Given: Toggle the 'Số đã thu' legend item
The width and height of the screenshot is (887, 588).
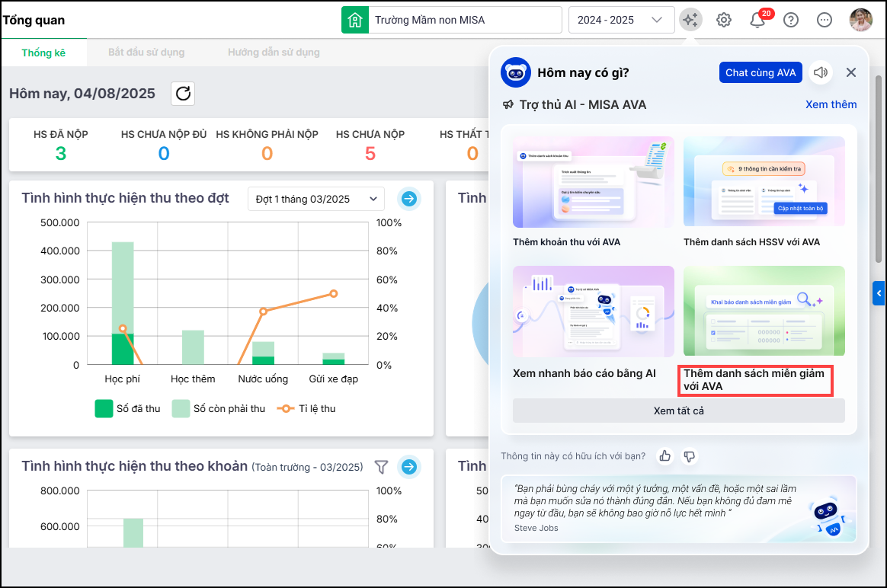Looking at the screenshot, I should pos(127,408).
